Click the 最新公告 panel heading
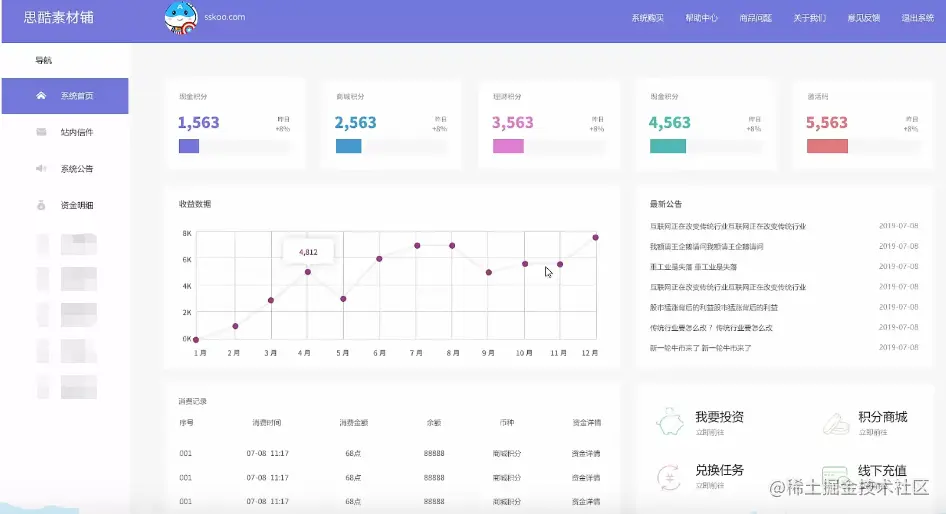946x514 pixels. coord(666,204)
